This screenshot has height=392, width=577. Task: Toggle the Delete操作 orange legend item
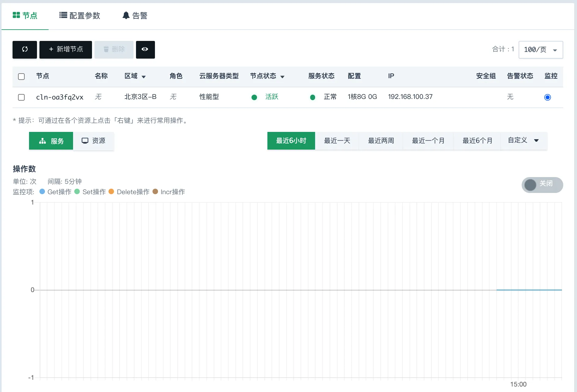click(x=129, y=192)
